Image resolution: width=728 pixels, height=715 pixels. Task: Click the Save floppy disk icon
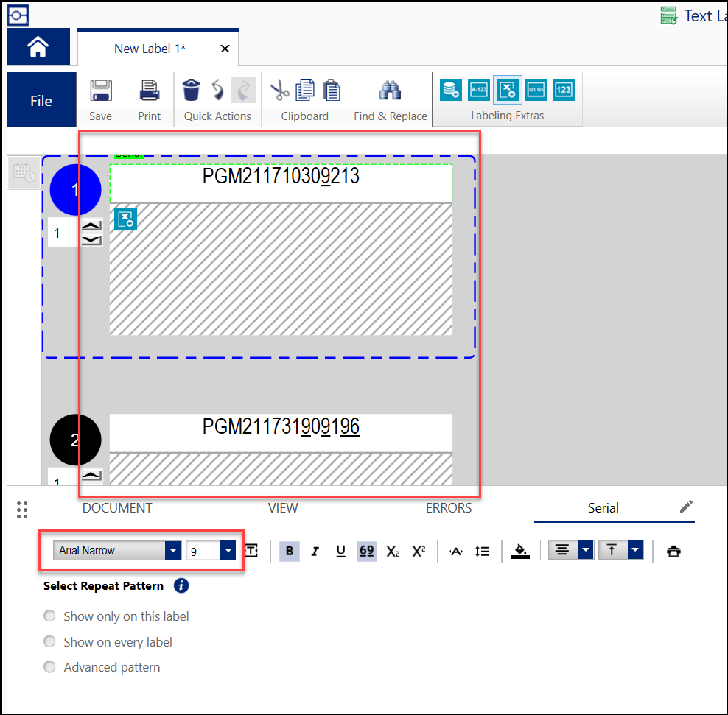coord(101,91)
